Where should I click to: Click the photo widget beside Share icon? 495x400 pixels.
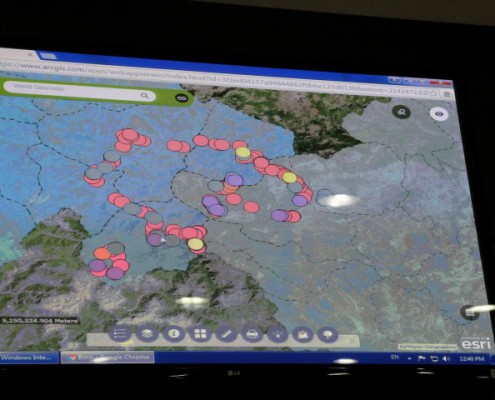(x=303, y=334)
